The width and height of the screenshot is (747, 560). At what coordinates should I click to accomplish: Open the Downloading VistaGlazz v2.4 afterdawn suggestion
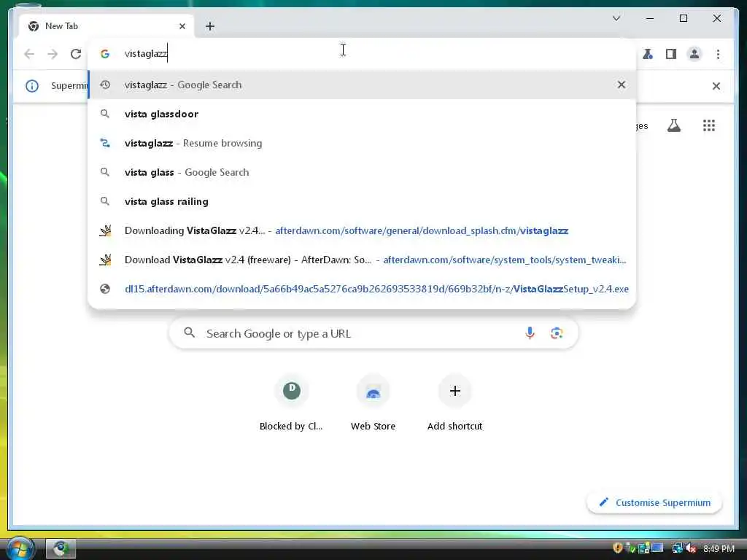pyautogui.click(x=362, y=230)
